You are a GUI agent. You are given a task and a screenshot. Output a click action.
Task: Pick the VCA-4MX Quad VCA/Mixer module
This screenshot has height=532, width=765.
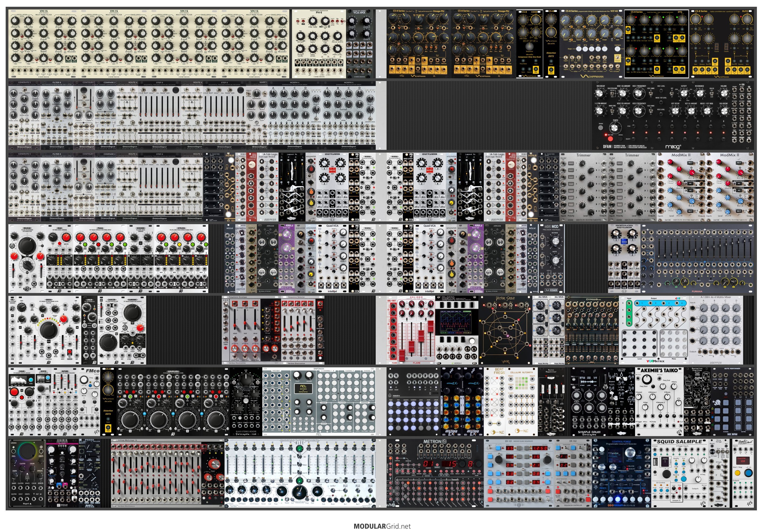[x=359, y=44]
